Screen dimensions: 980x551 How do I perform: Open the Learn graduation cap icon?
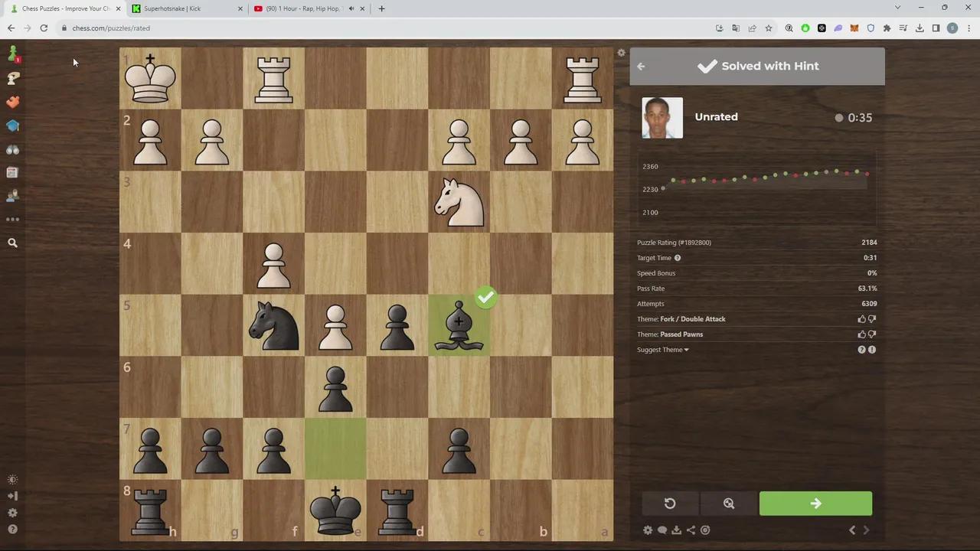[12, 126]
